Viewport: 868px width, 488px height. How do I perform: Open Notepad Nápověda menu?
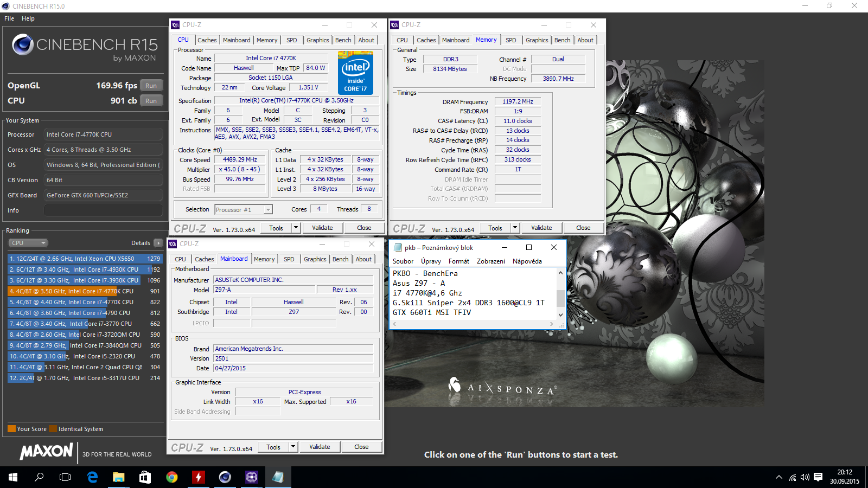pyautogui.click(x=527, y=261)
